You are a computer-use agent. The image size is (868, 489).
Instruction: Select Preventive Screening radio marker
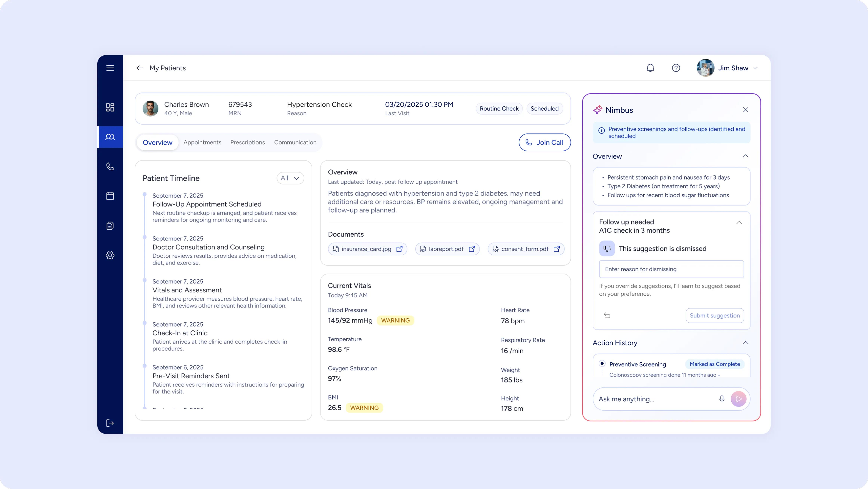pos(602,364)
